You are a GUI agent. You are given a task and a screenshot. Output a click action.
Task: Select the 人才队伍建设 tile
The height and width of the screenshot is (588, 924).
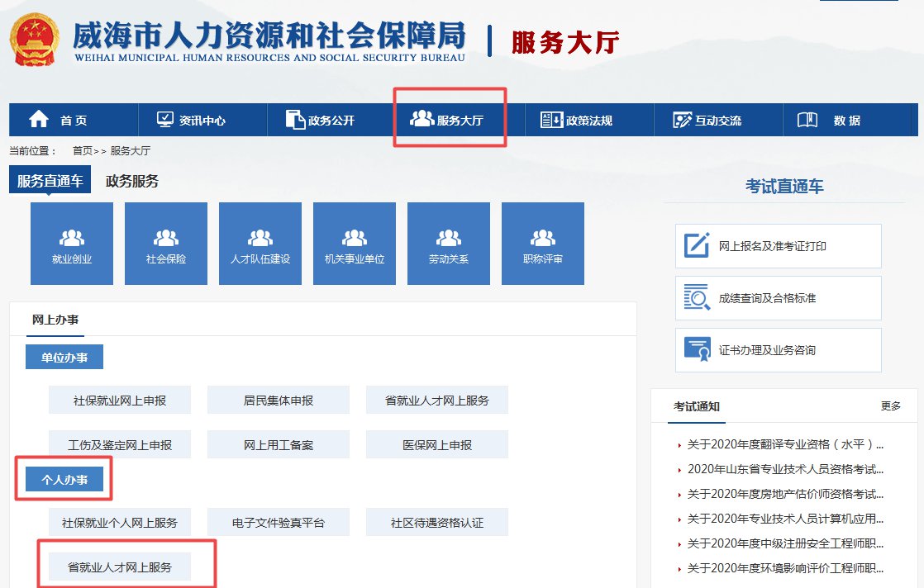pos(260,244)
